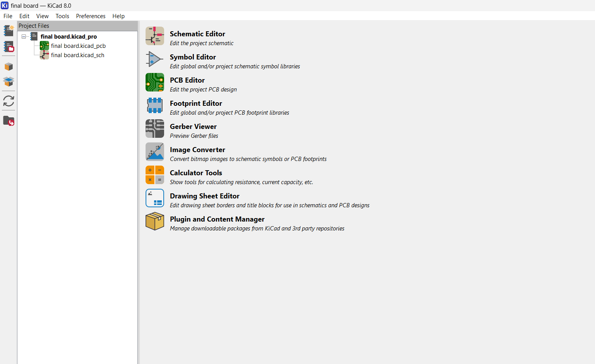Click 'Edit global and/or project PCB footprint libraries'
The width and height of the screenshot is (595, 364).
click(x=229, y=113)
